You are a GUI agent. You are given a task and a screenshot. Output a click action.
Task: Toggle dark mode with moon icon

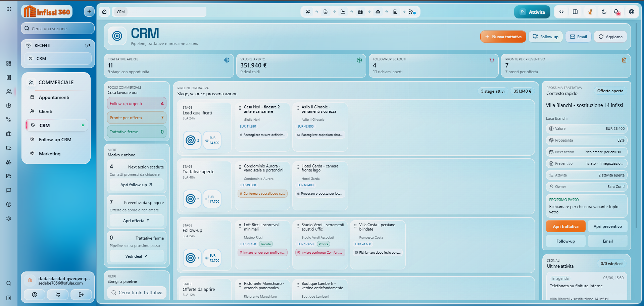(604, 12)
